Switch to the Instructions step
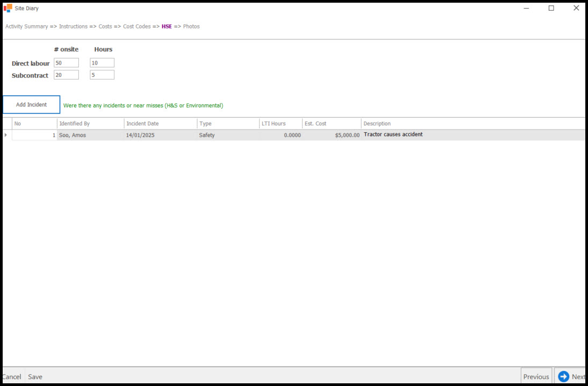 73,26
